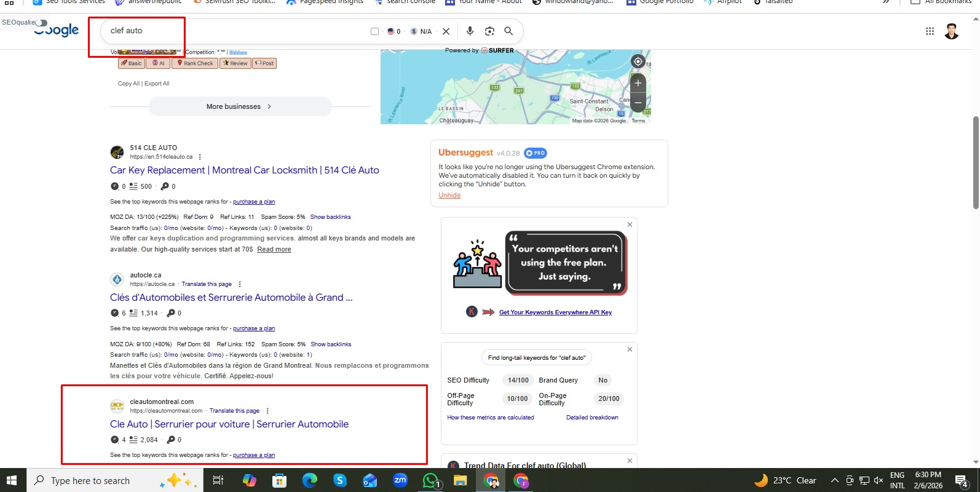Click the autocle.ca site favicon
980x492 pixels.
coord(117,279)
